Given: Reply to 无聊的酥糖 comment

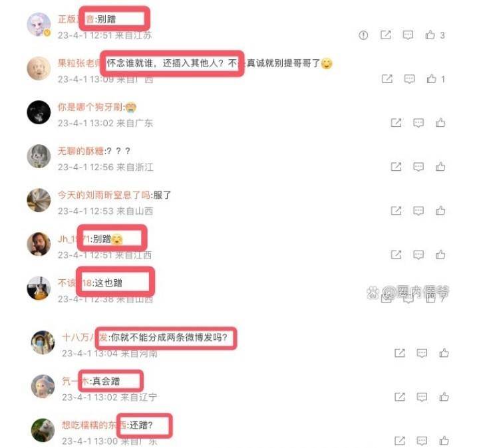Looking at the screenshot, I should pyautogui.click(x=418, y=167).
